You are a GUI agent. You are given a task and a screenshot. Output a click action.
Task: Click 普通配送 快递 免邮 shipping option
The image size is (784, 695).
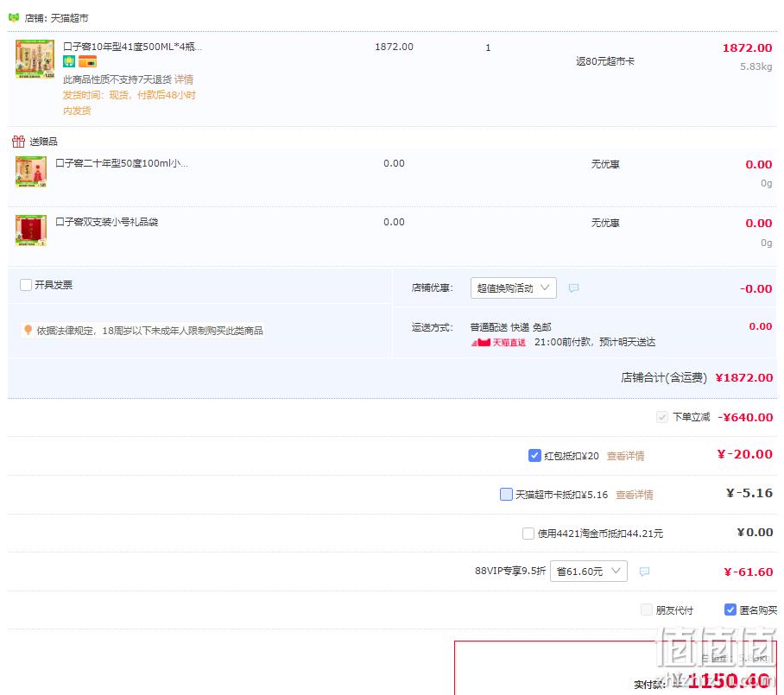click(x=510, y=327)
